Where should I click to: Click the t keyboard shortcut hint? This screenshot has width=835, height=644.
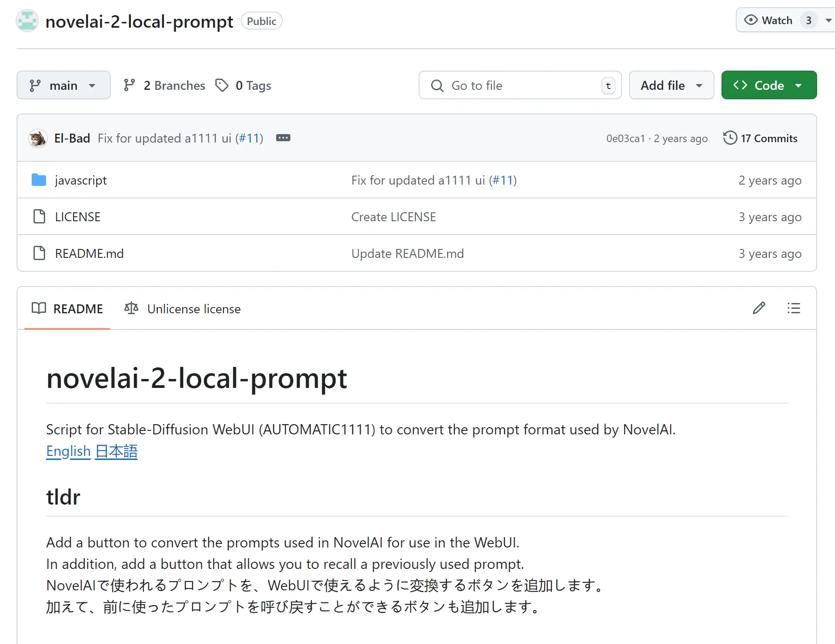[x=608, y=85]
